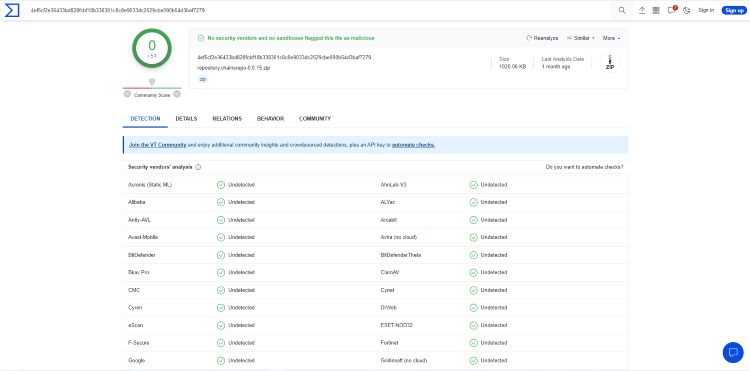Image resolution: width=750 pixels, height=371 pixels.
Task: Select the ClamAV undetected check icon
Action: (x=474, y=273)
